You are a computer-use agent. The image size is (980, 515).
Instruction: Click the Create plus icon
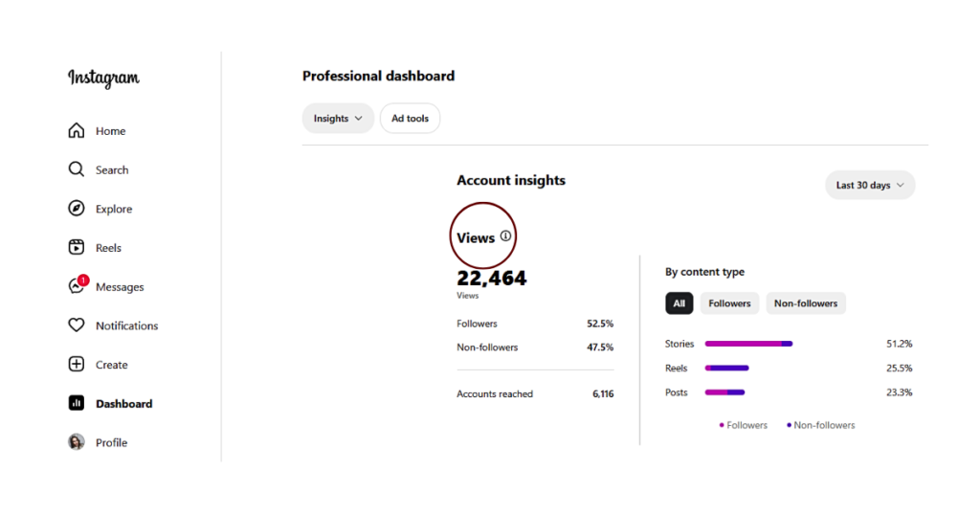tap(77, 364)
